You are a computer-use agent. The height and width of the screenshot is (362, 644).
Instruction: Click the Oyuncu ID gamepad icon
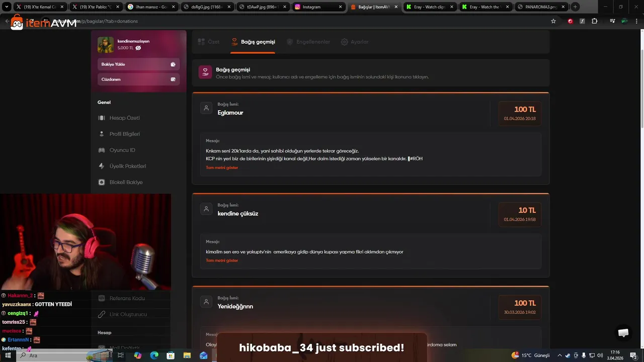pos(102,150)
